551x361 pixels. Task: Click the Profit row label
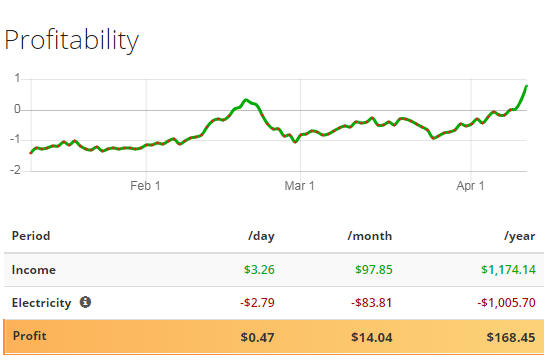coord(30,336)
